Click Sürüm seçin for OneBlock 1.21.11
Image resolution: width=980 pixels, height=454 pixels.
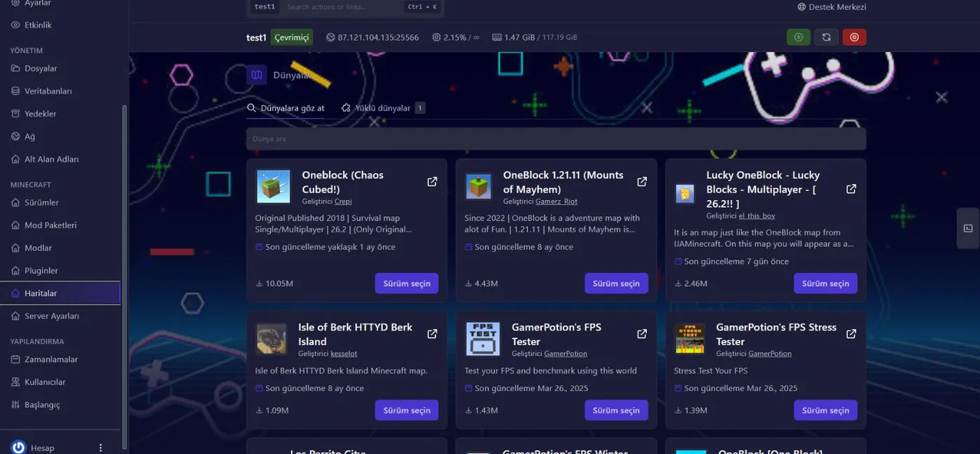point(616,283)
